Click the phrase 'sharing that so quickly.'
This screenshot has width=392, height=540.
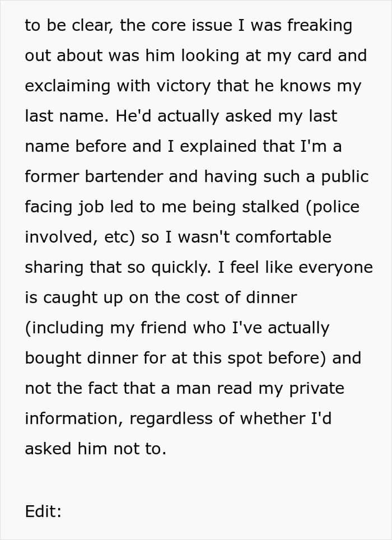click(118, 268)
